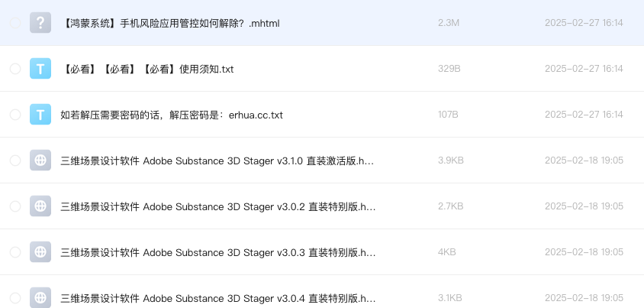
Task: Check the circle next to erhua.cc.txt file
Action: pos(15,115)
